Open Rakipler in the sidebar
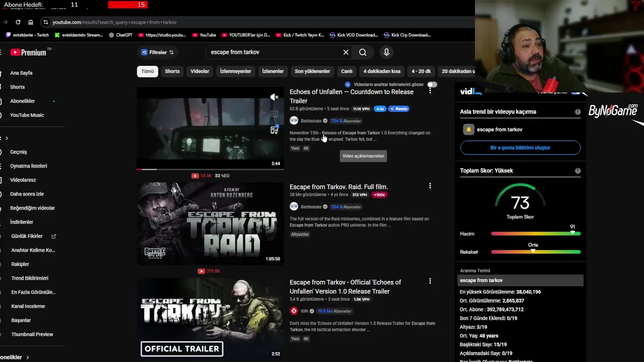The image size is (644, 362). (x=20, y=264)
